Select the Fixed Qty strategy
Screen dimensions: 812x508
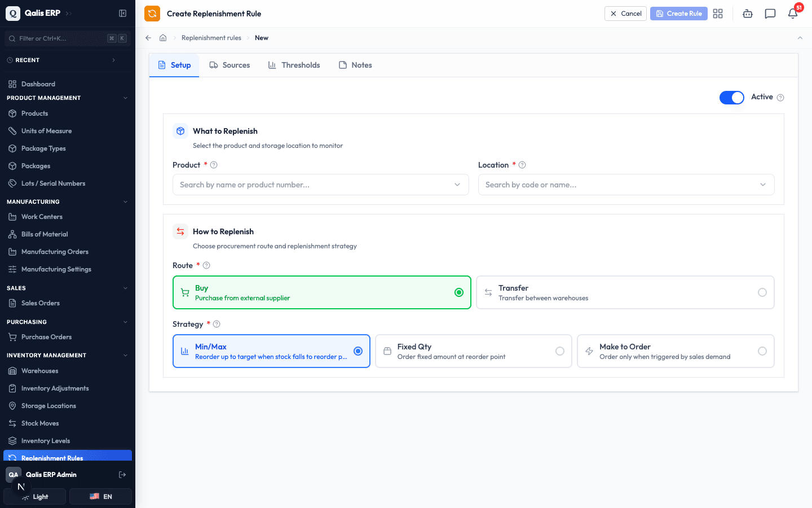pyautogui.click(x=474, y=351)
